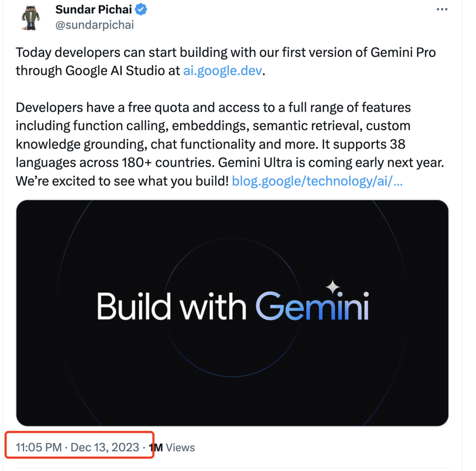This screenshot has height=471, width=476.
Task: Open the three-dot more options menu
Action: coord(442,10)
